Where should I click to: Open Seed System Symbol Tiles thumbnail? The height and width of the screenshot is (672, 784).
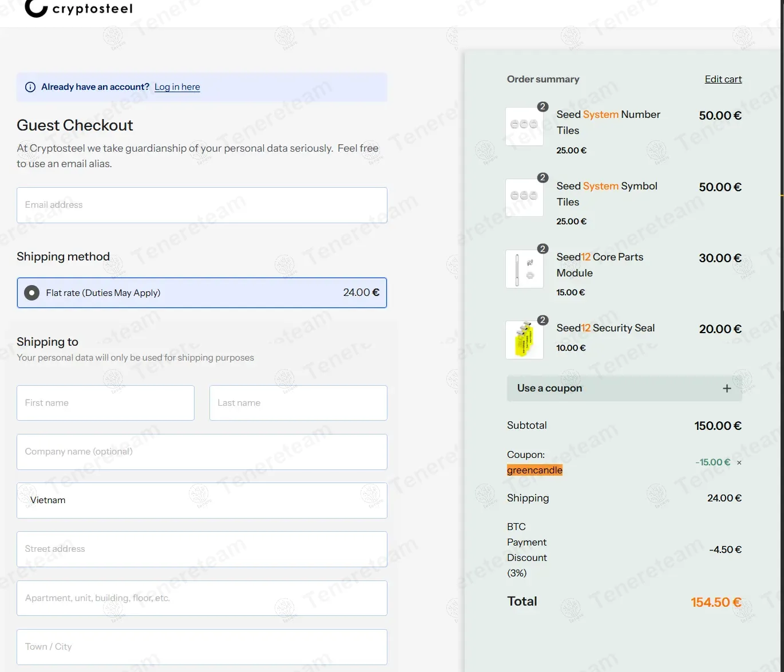tap(524, 197)
